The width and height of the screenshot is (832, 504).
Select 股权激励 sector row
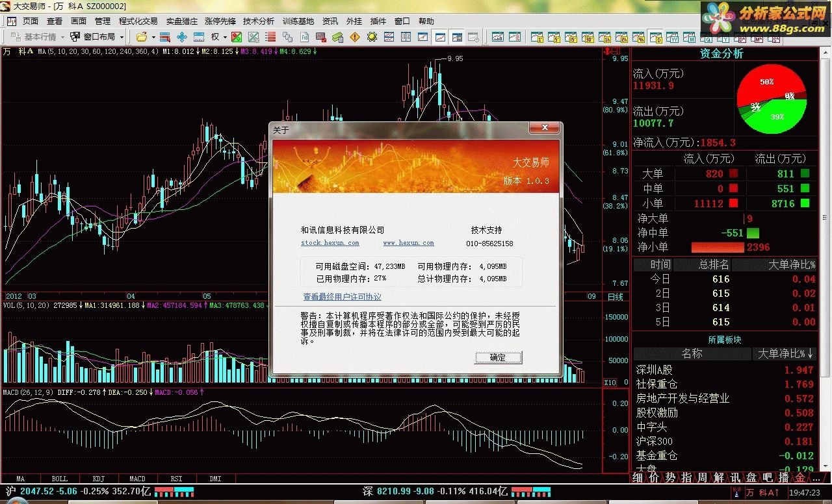(725, 412)
